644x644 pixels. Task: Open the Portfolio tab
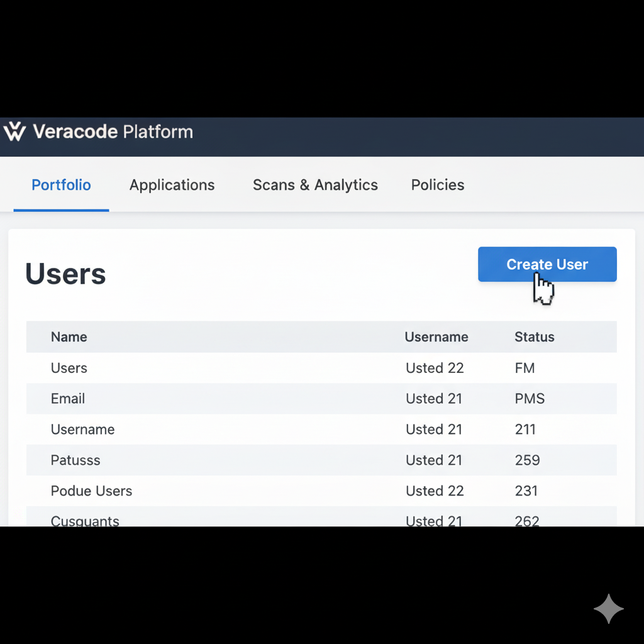(61, 185)
